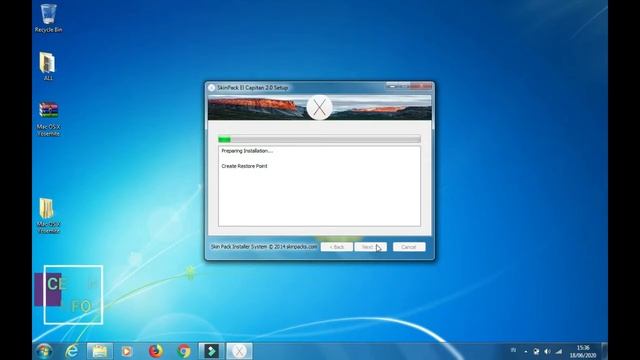Close the SkinPack setup window
The width and height of the screenshot is (640, 360).
422,86
